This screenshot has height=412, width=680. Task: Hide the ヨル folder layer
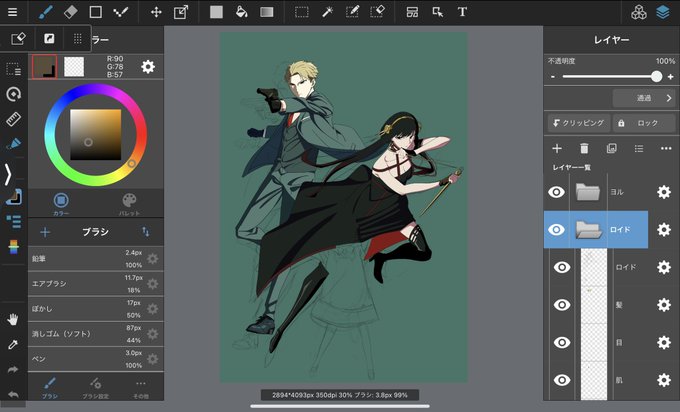(x=556, y=192)
